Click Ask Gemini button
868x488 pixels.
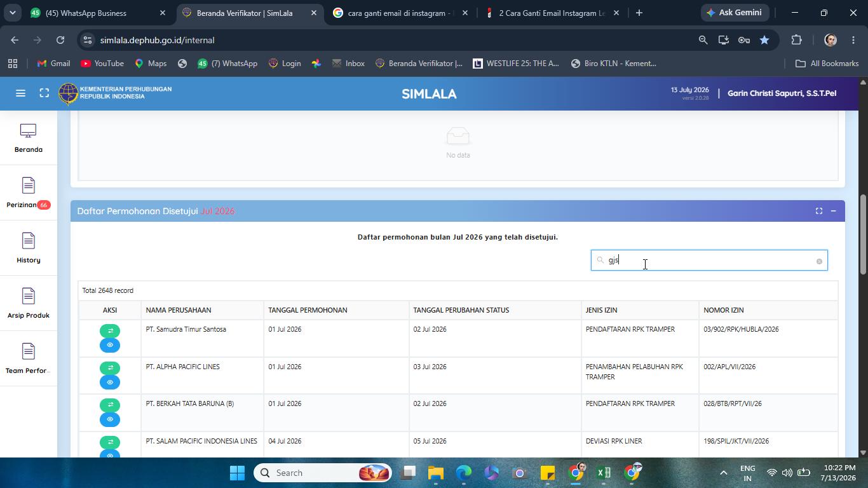click(x=736, y=13)
